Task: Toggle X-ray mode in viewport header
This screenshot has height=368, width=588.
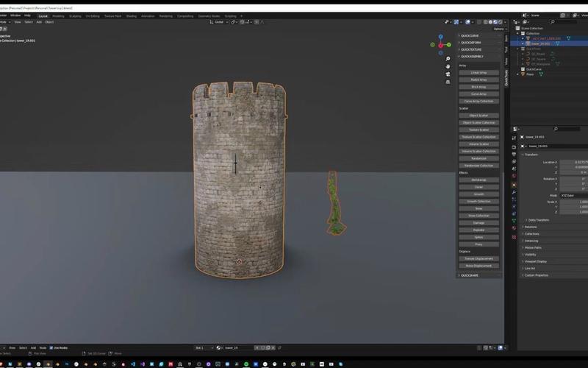Action: [479, 22]
